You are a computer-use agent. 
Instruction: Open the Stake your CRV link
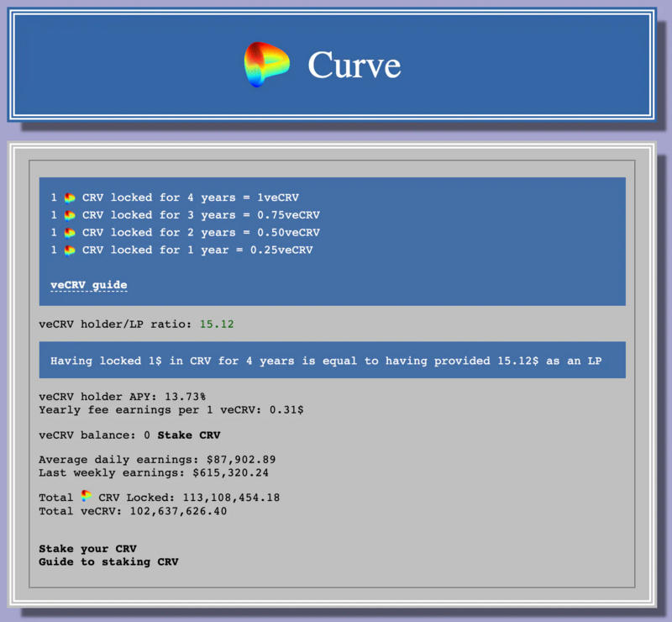tap(87, 549)
